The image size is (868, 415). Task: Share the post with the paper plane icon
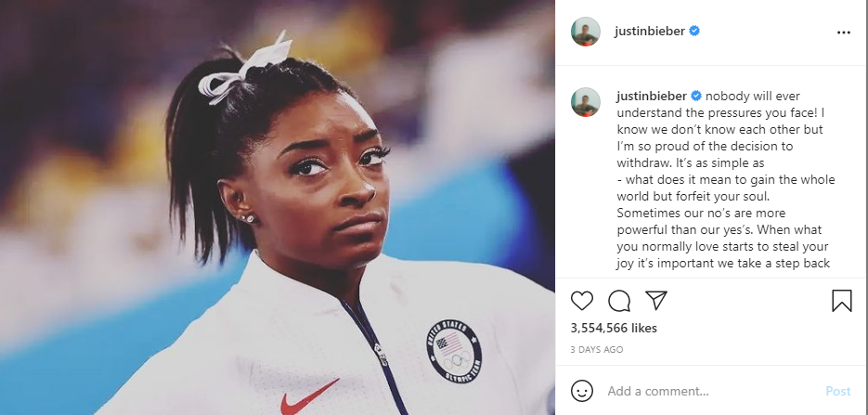point(656,301)
